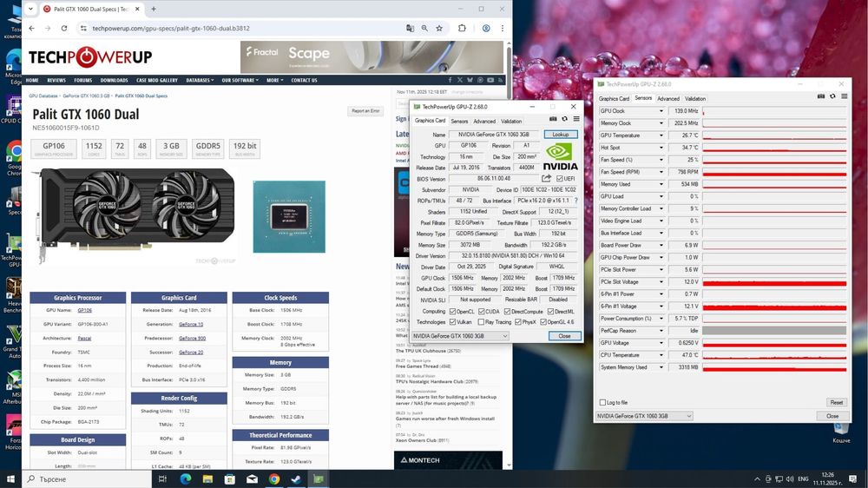Open the PerfCap Reason sensor dropdown
Image resolution: width=868 pixels, height=488 pixels.
coord(661,331)
